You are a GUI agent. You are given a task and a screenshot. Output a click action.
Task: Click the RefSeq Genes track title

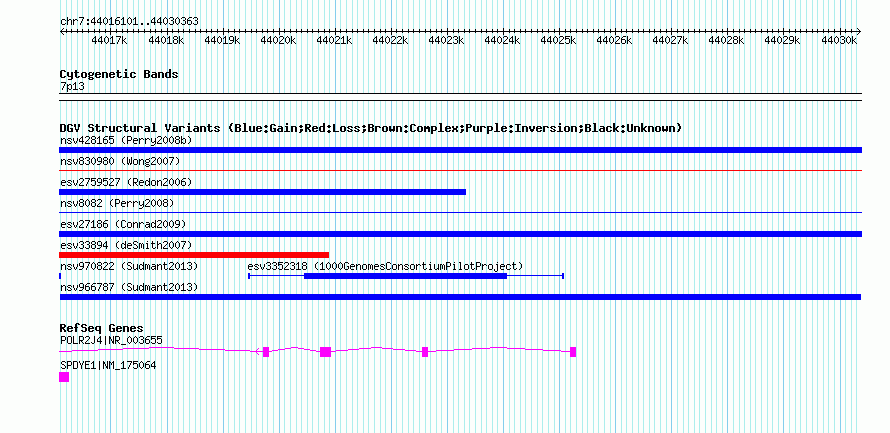pyautogui.click(x=102, y=328)
